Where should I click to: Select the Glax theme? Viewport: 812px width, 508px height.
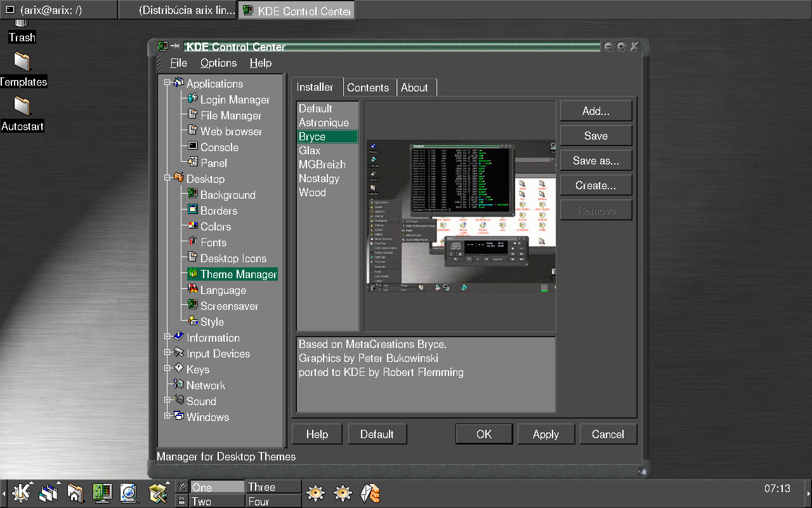click(x=328, y=150)
